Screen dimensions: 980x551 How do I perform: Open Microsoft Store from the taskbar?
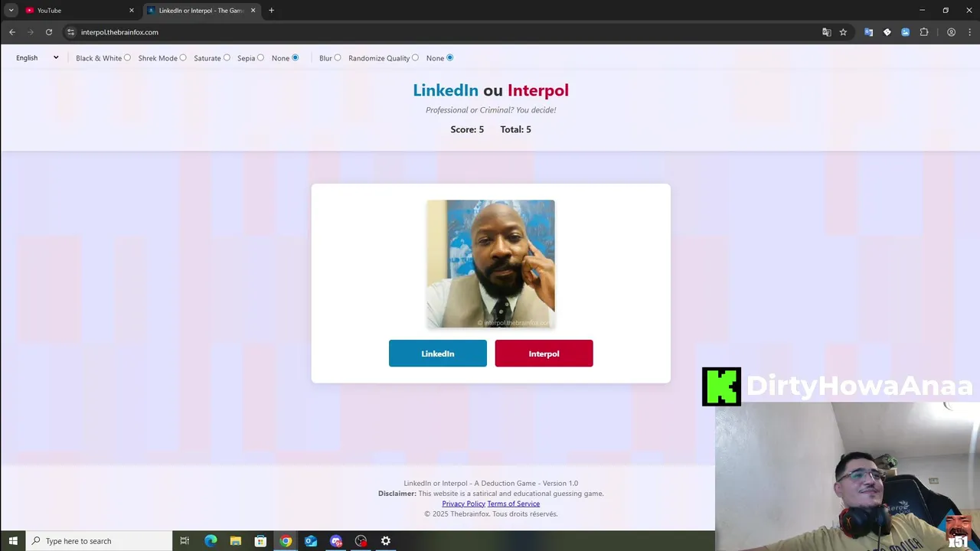pyautogui.click(x=260, y=541)
